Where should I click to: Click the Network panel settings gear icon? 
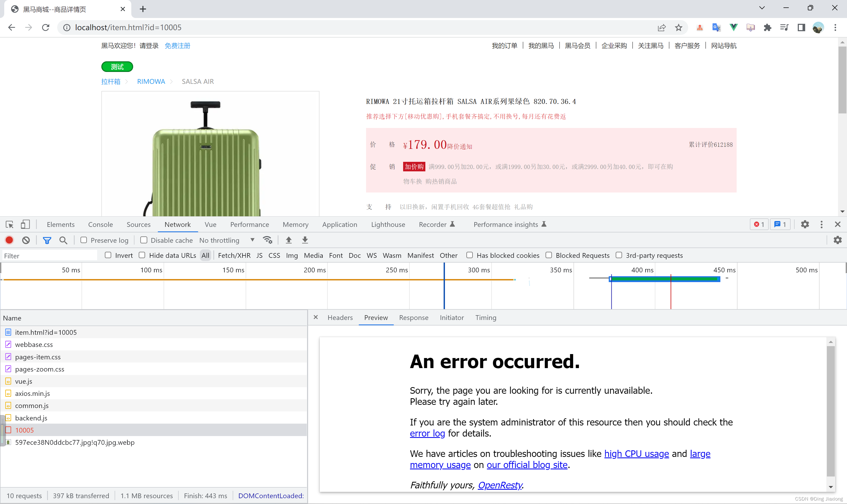pyautogui.click(x=837, y=240)
